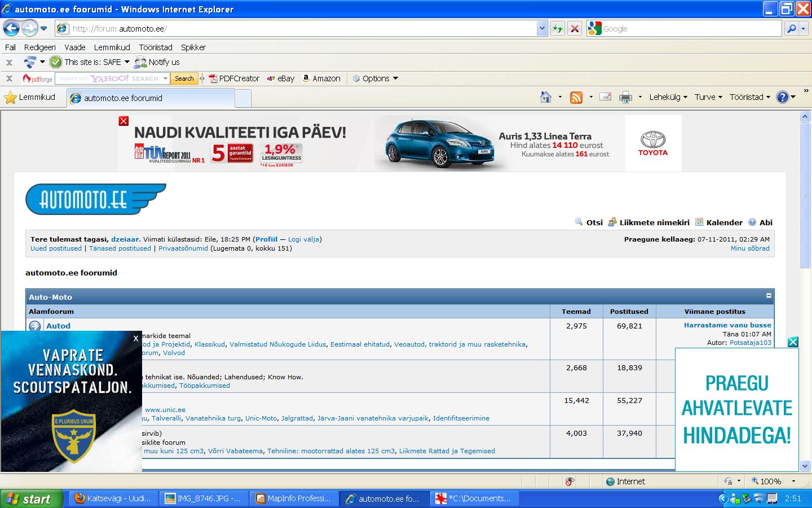The width and height of the screenshot is (812, 508).
Task: Open the Lemmikud menu in the menu bar
Action: pos(112,47)
